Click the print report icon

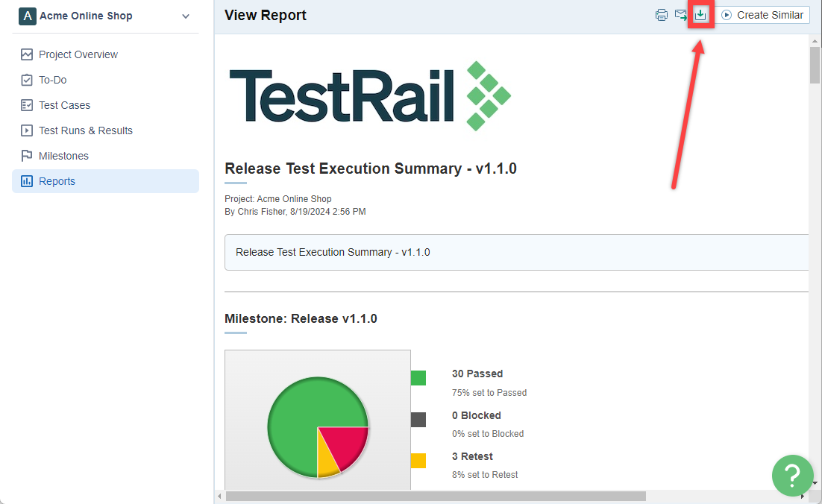pyautogui.click(x=661, y=15)
